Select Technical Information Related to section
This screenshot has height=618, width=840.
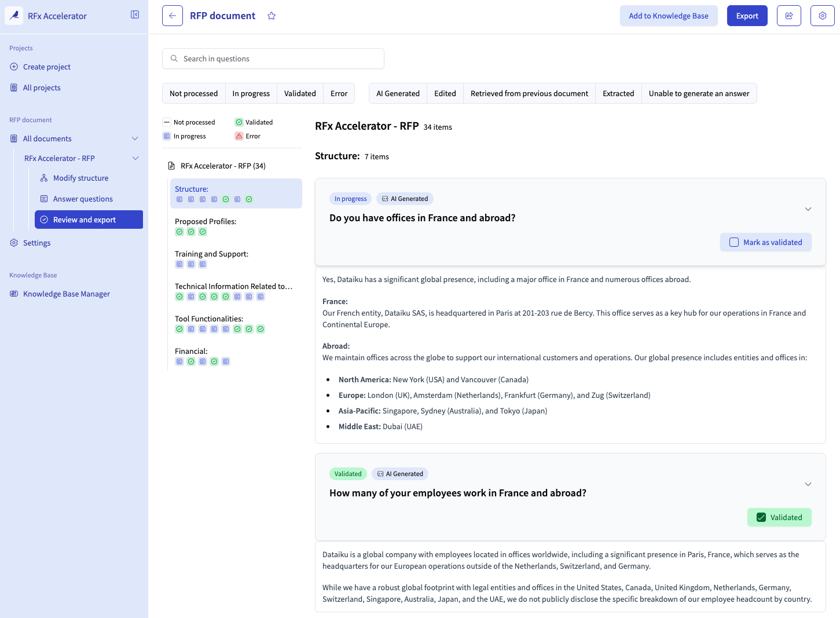236,291
